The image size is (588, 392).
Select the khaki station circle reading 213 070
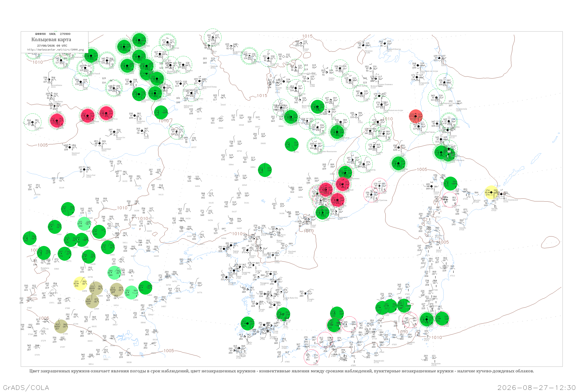[x=117, y=290]
